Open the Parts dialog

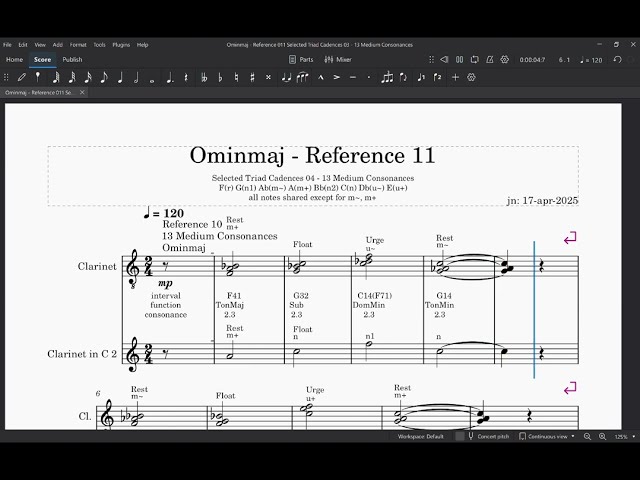tap(301, 60)
